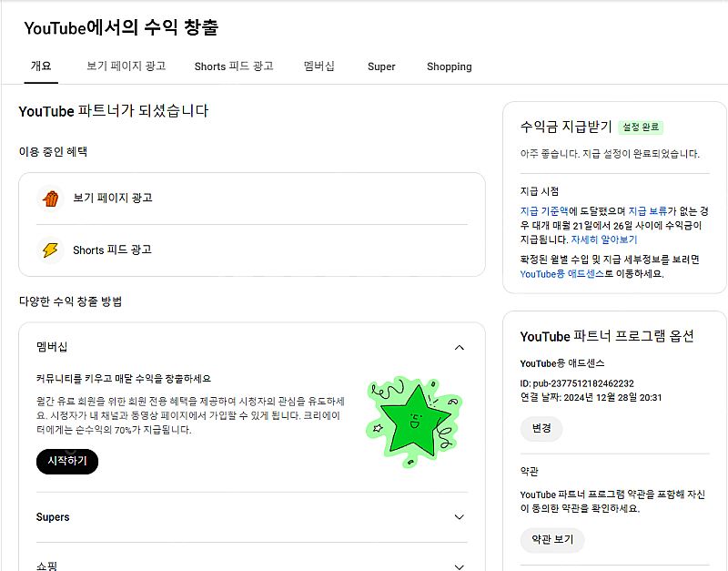Click the 쇼핑 section title
This screenshot has width=728, height=571.
click(x=47, y=566)
